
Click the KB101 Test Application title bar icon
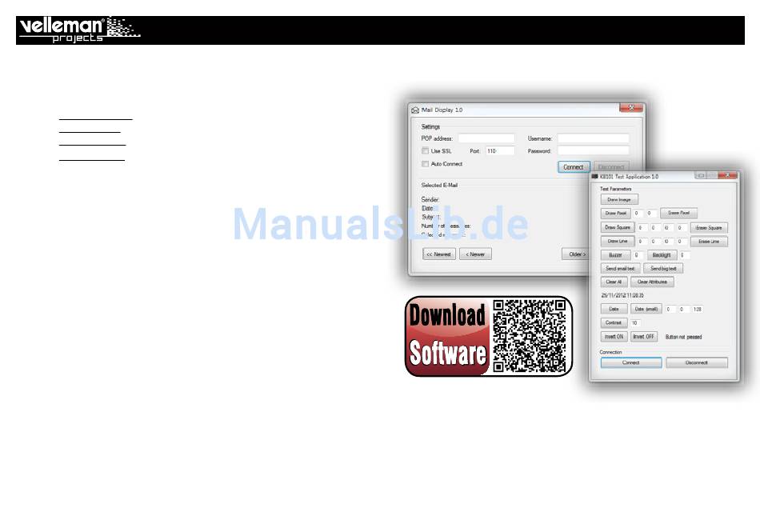(594, 176)
